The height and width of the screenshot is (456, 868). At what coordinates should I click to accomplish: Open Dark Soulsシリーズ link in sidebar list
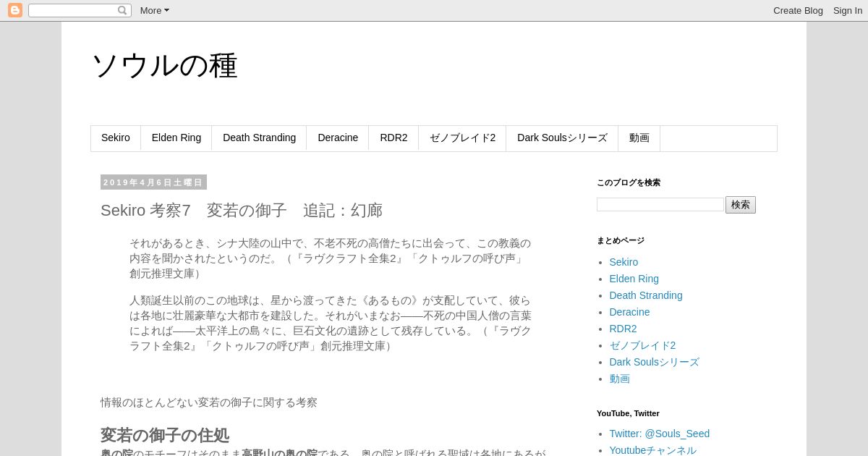point(654,362)
